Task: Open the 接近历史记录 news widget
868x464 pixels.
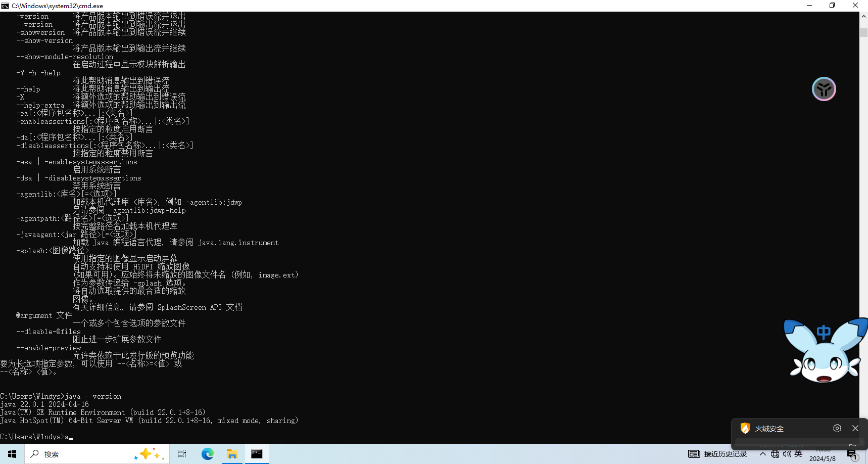Action: click(717, 454)
